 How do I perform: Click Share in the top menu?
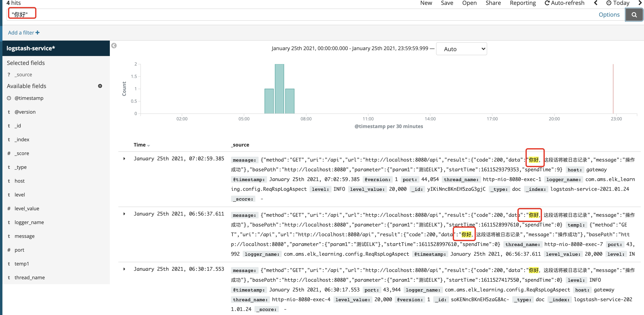tap(493, 3)
